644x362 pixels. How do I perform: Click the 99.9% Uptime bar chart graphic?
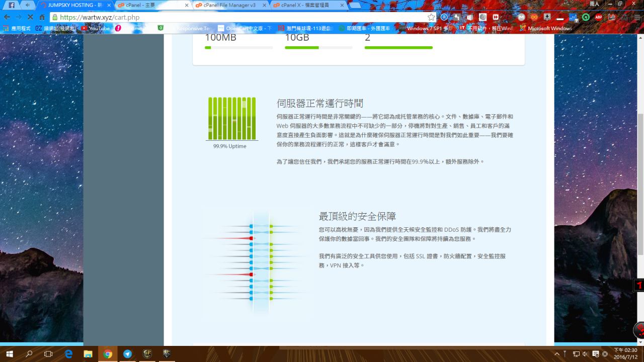(x=232, y=119)
